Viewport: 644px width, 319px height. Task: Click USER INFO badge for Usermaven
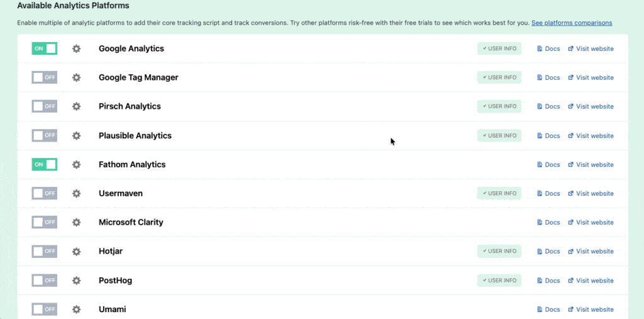(499, 193)
